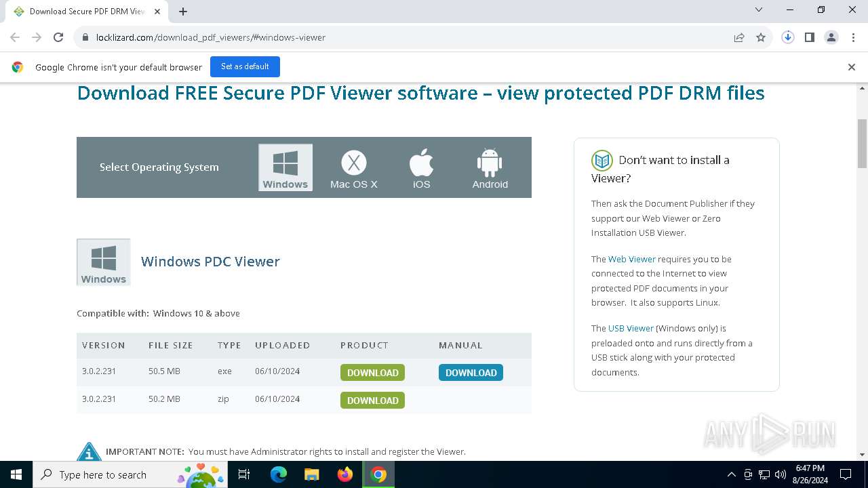Go back with the browser back arrow
The width and height of the screenshot is (868, 488).
coord(15,37)
